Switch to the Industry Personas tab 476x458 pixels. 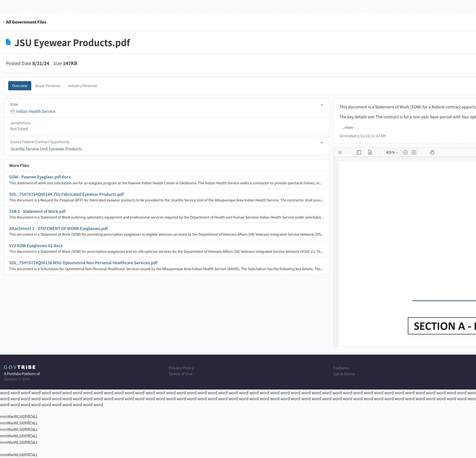pyautogui.click(x=83, y=86)
